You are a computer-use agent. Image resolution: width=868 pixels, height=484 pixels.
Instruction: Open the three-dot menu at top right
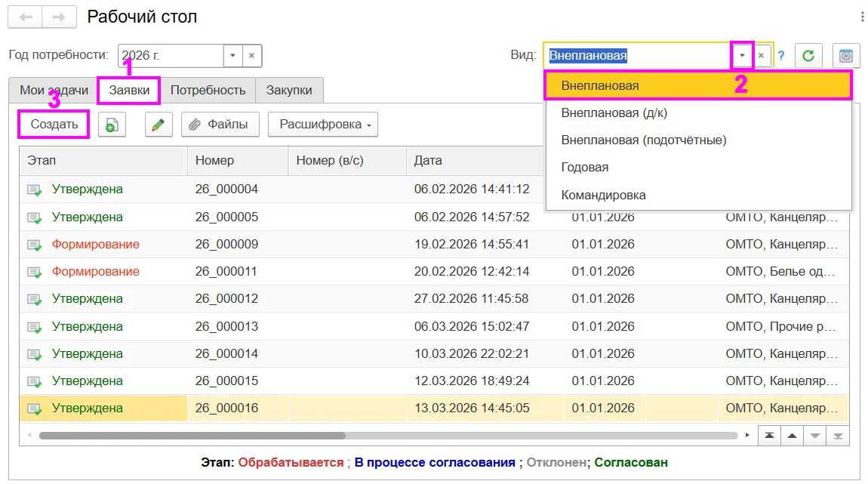(x=862, y=17)
